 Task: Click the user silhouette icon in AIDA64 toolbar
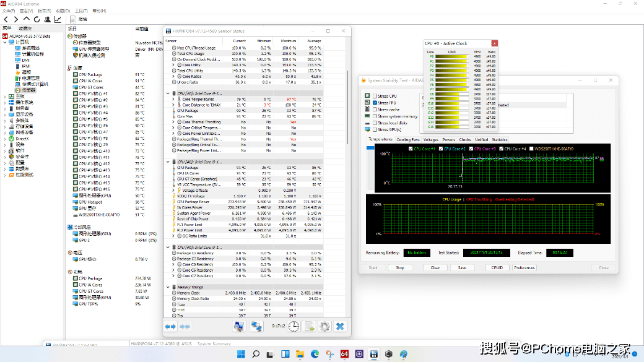[47, 19]
